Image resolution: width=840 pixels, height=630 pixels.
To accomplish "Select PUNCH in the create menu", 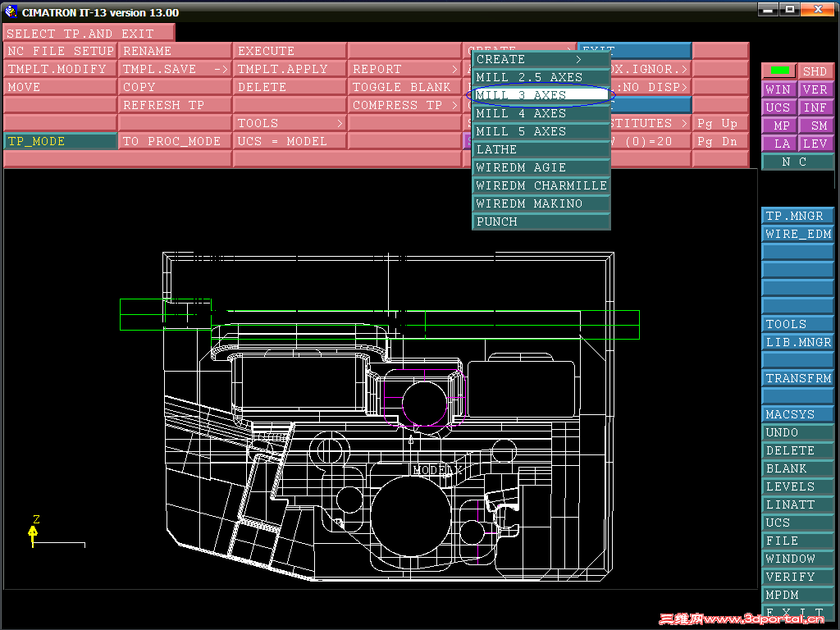I will point(541,221).
